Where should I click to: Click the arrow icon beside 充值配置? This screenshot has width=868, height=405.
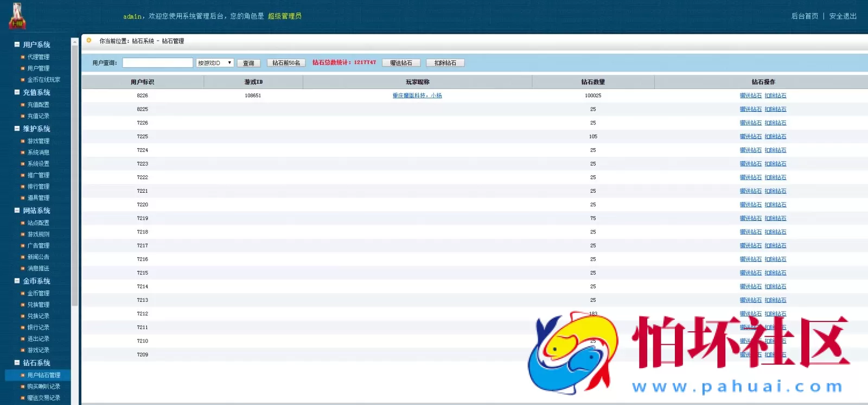point(23,105)
